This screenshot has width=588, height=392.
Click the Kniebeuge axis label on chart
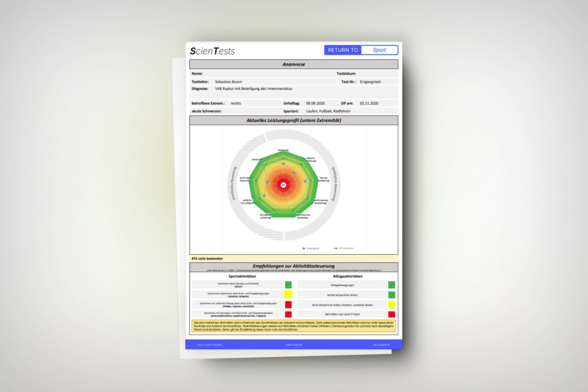pyautogui.click(x=283, y=150)
